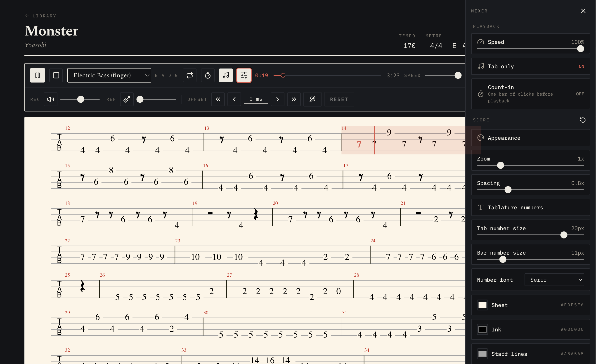The width and height of the screenshot is (596, 364).
Task: Click the double-left offset arrows
Action: pos(218,99)
